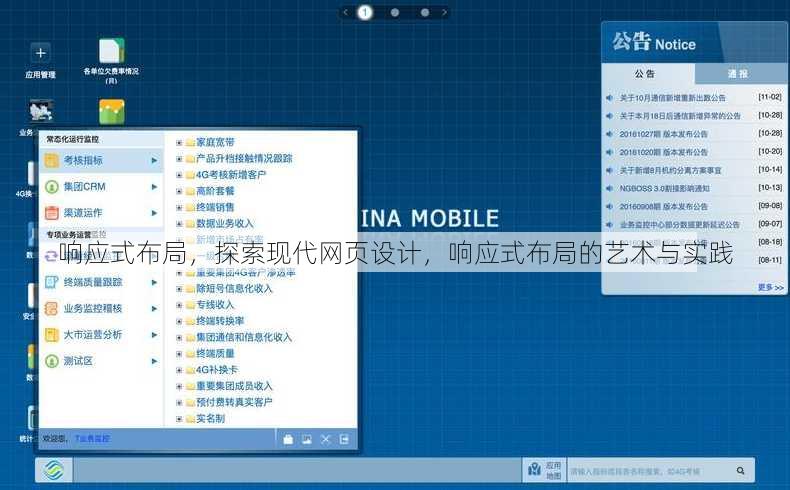This screenshot has height=490, width=790.
Task: Click the China Mobile logo start button
Action: pos(54,470)
